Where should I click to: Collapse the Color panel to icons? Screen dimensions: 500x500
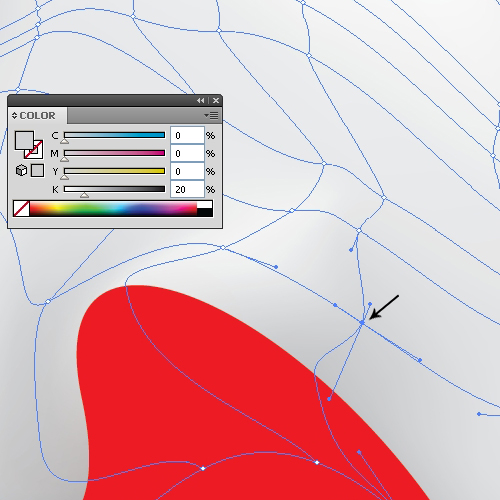click(200, 100)
